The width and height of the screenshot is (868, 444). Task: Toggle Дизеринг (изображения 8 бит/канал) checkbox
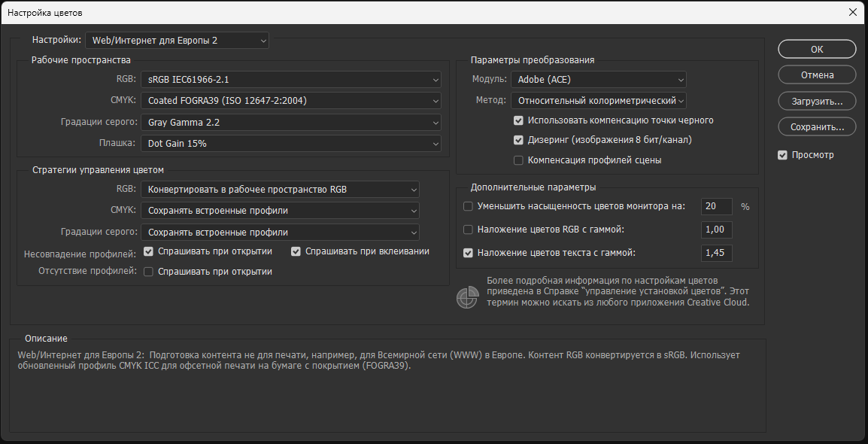(x=518, y=140)
